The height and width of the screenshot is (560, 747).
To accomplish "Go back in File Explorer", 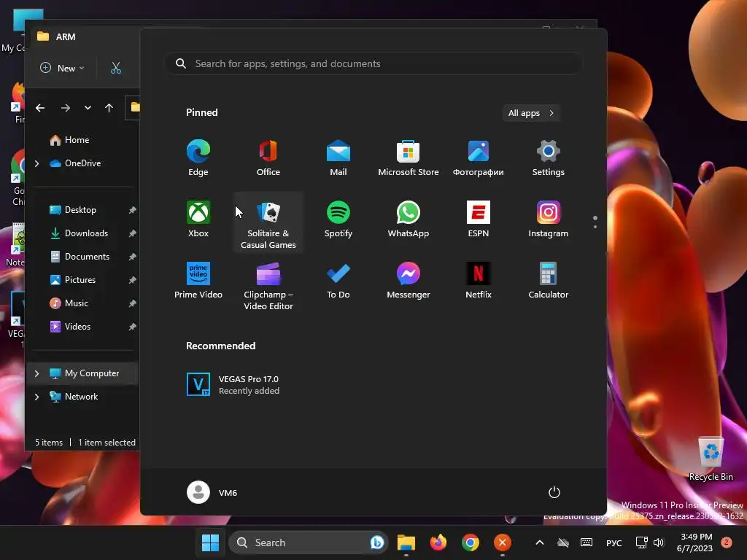I will coord(40,108).
